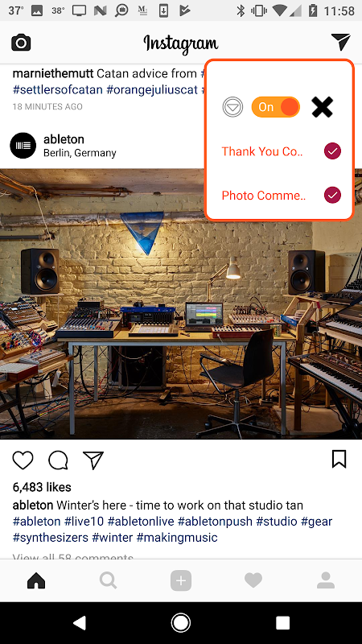This screenshot has width=362, height=644.
Task: Open the activity heart tab
Action: 253,580
